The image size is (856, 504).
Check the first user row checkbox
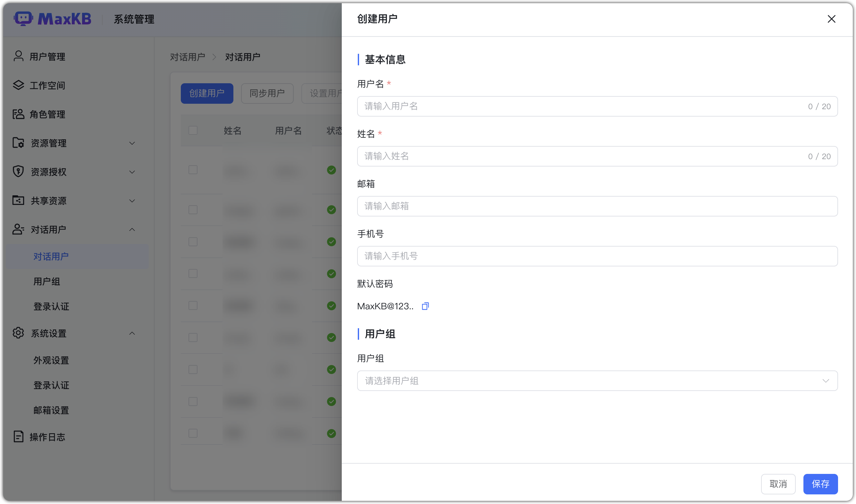pyautogui.click(x=193, y=170)
